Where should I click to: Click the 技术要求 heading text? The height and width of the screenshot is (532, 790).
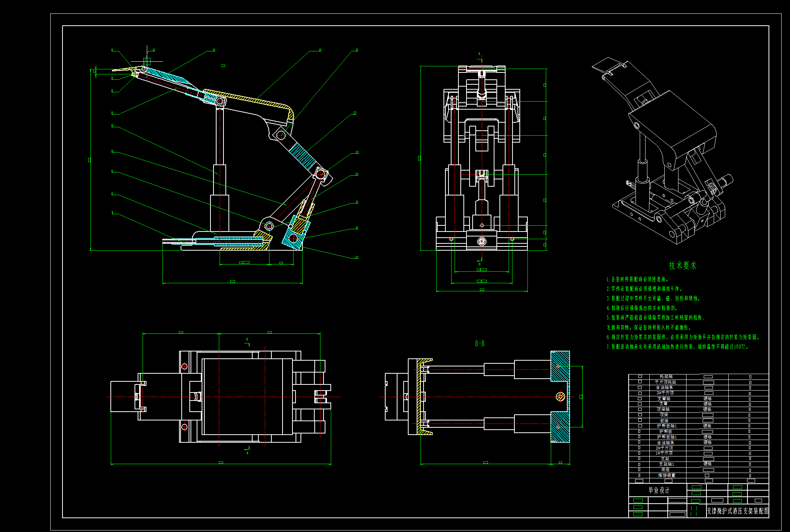click(682, 265)
